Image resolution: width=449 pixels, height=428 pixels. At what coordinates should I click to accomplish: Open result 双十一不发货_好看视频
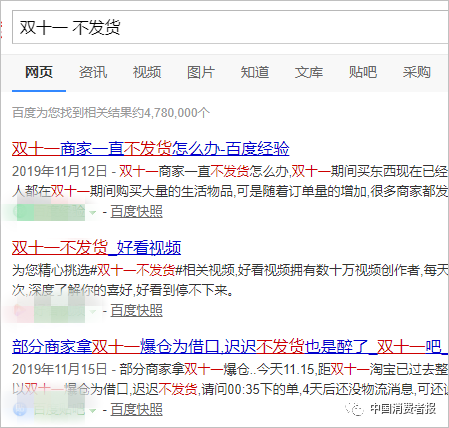click(x=96, y=248)
